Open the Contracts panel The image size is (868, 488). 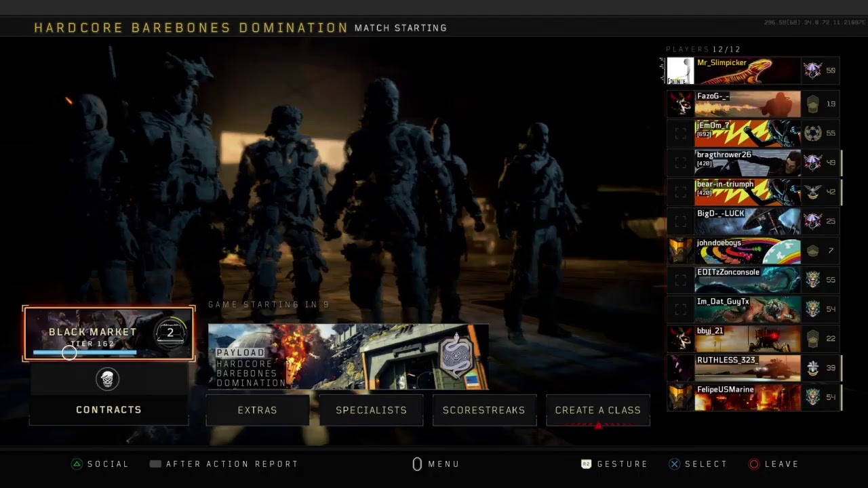[x=108, y=394]
